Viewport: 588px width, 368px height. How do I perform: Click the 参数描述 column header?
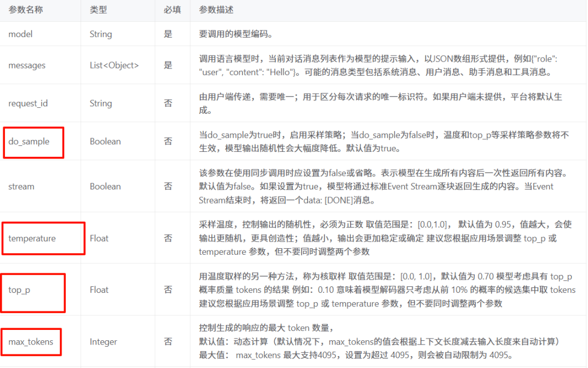[216, 10]
